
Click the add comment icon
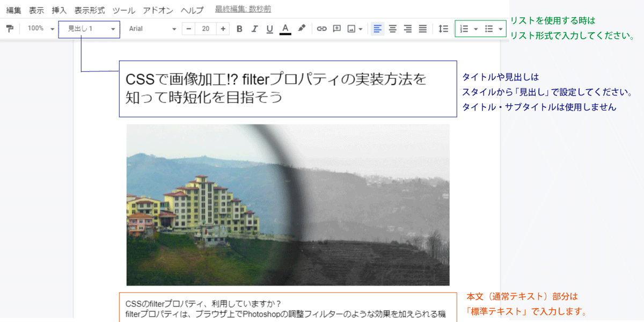(x=336, y=29)
